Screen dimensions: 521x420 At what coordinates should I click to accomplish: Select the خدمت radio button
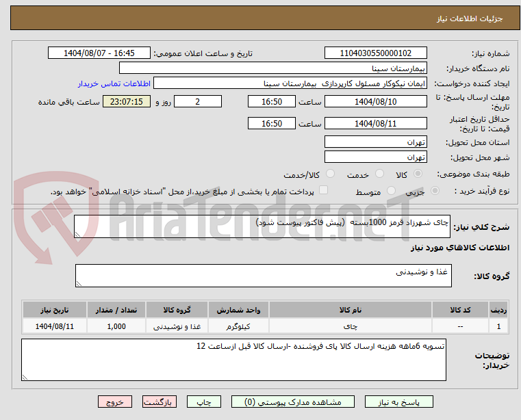379,174
